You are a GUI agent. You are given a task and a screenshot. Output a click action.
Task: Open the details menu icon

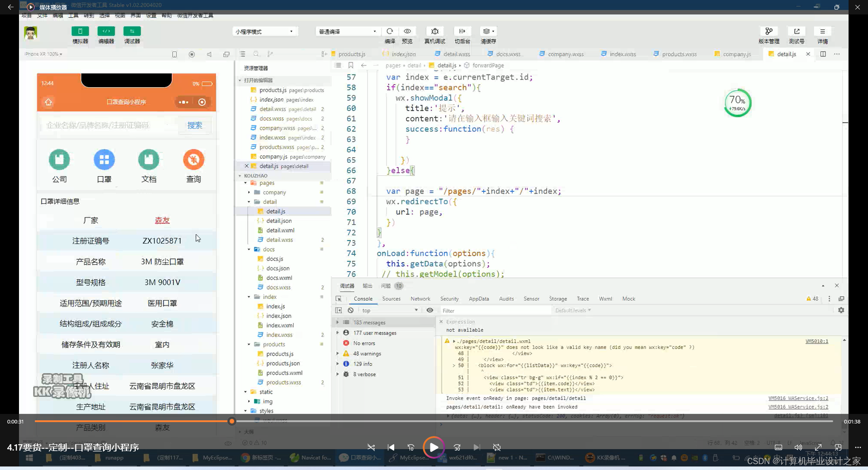(x=822, y=31)
